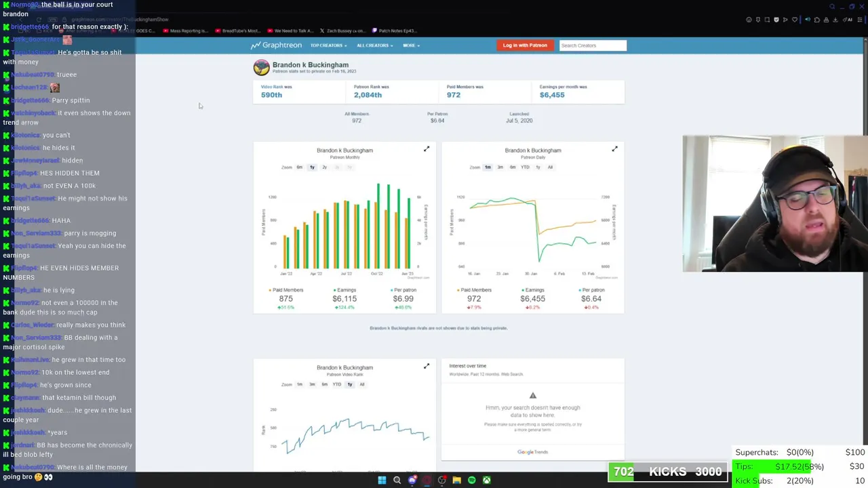The width and height of the screenshot is (868, 488).
Task: Toggle Paid Members legend in Daily chart
Action: tap(474, 290)
